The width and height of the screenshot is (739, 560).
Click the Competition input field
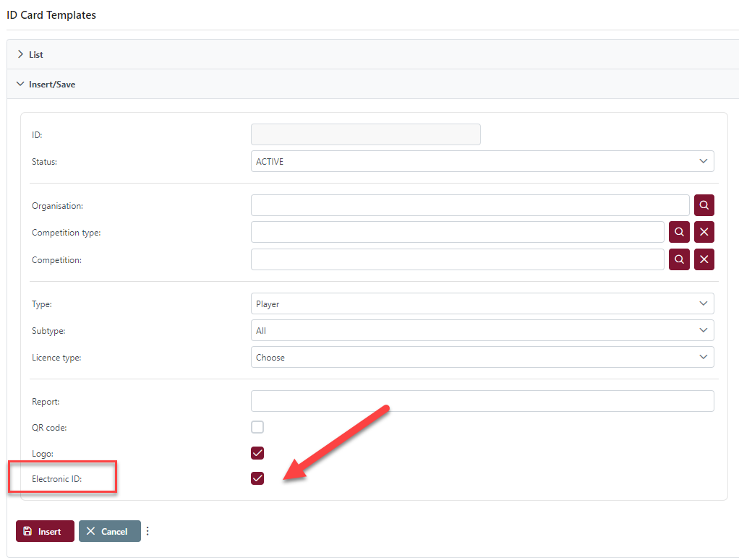tap(457, 259)
